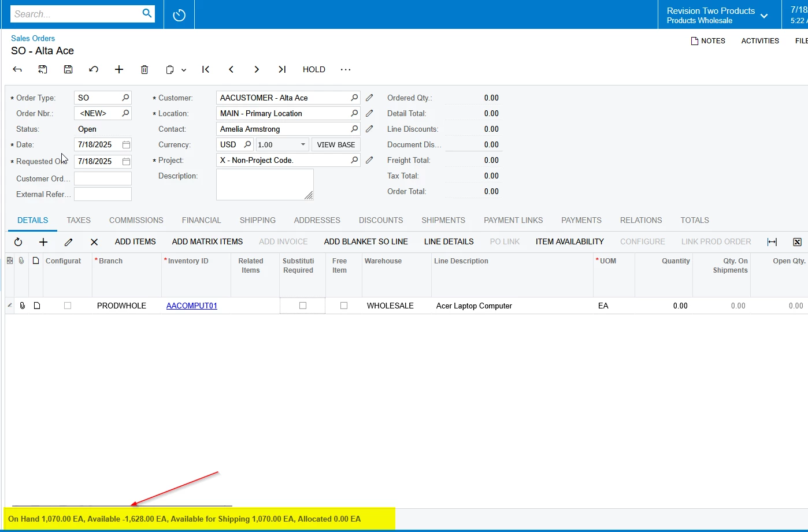This screenshot has height=532, width=808.
Task: Delete the record using the trash icon
Action: click(x=144, y=69)
